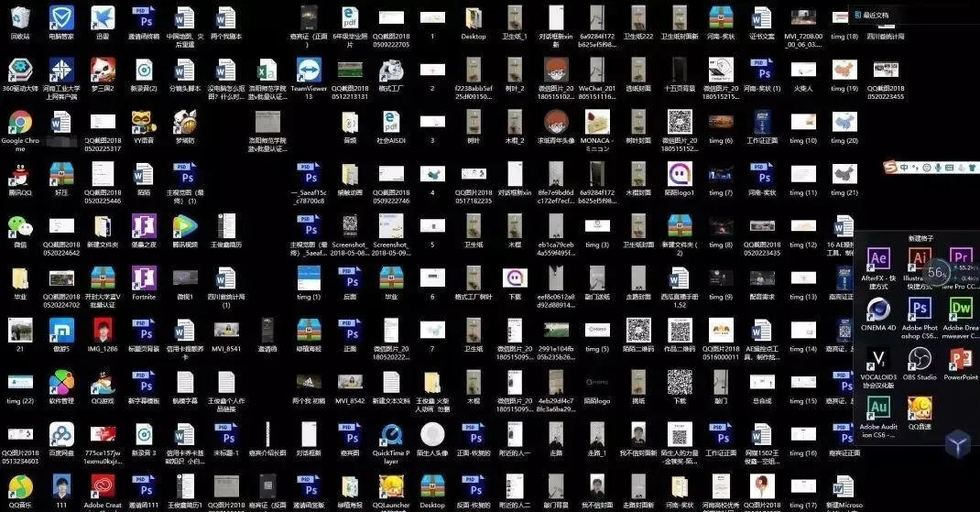Launch OBS Studio from the panel
This screenshot has width=980, height=512.
[x=920, y=359]
